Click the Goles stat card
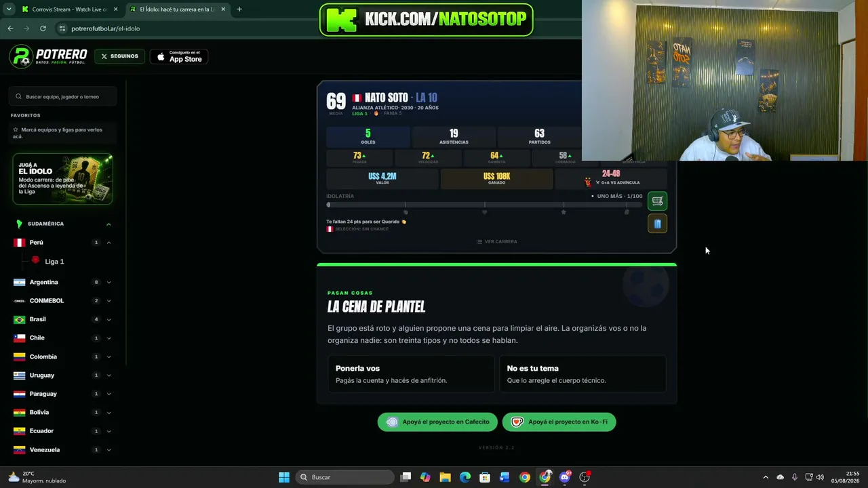868x488 pixels. click(x=368, y=136)
